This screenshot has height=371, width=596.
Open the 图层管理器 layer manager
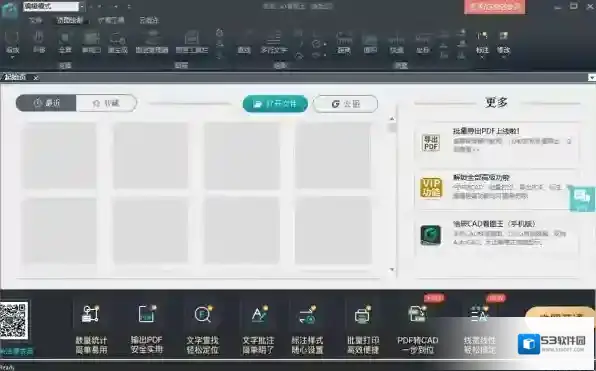(x=152, y=42)
